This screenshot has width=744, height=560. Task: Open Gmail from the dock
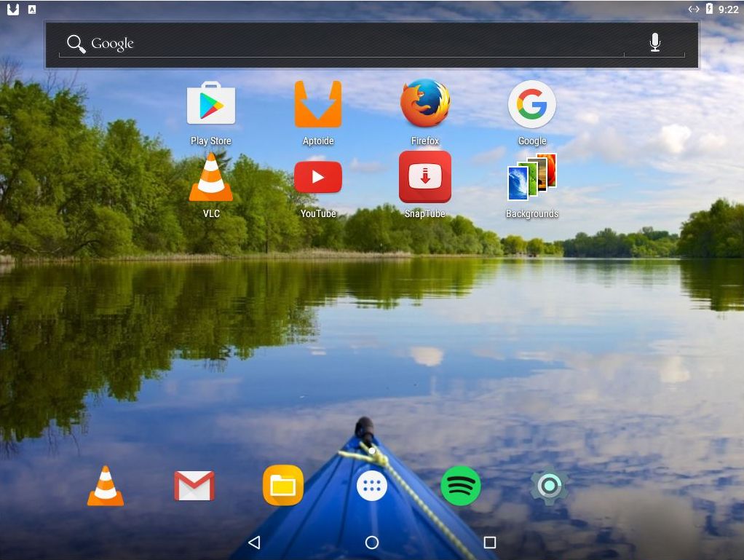(x=194, y=486)
